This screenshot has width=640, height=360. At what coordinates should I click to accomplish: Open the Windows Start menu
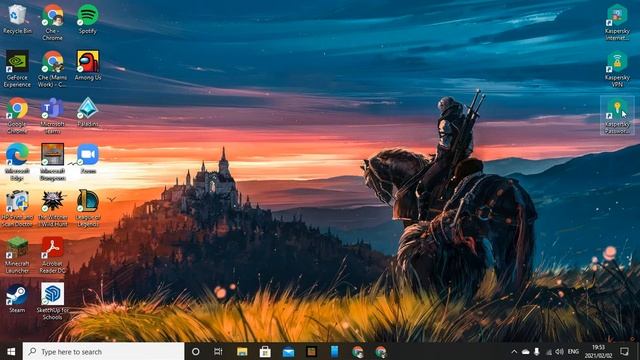11,351
